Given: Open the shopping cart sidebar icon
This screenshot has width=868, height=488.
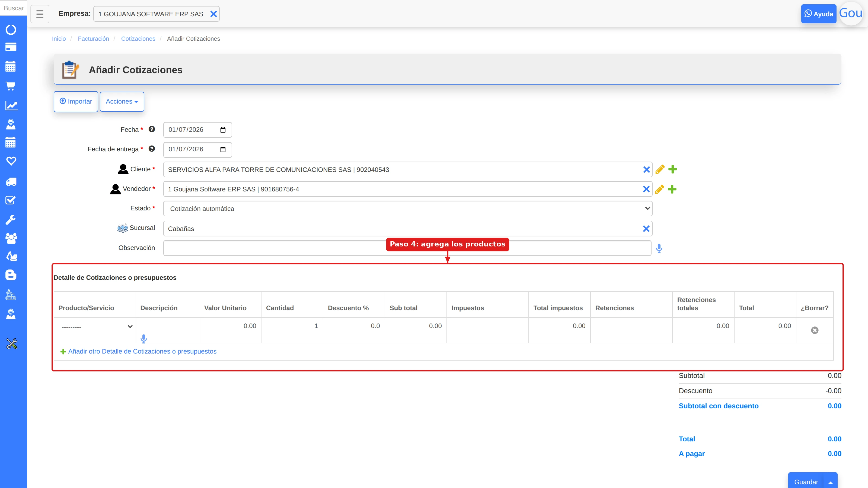Looking at the screenshot, I should (x=11, y=86).
